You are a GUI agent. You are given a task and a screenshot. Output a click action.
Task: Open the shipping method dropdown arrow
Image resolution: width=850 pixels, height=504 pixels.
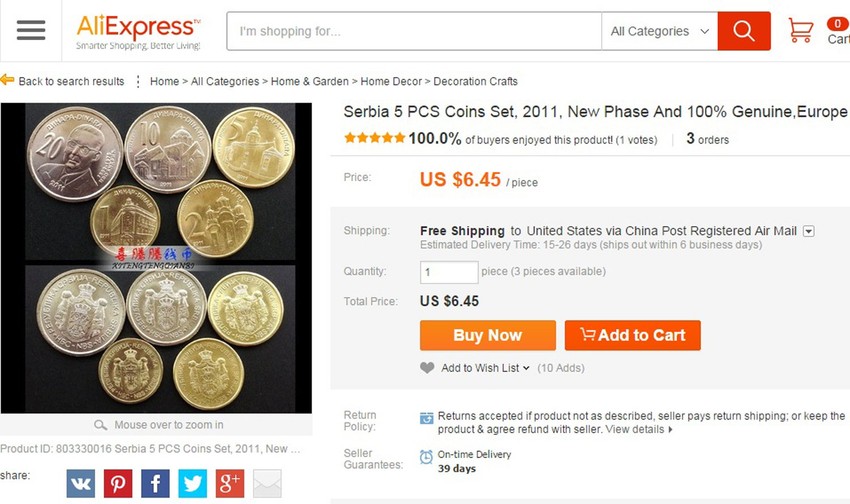pyautogui.click(x=809, y=231)
